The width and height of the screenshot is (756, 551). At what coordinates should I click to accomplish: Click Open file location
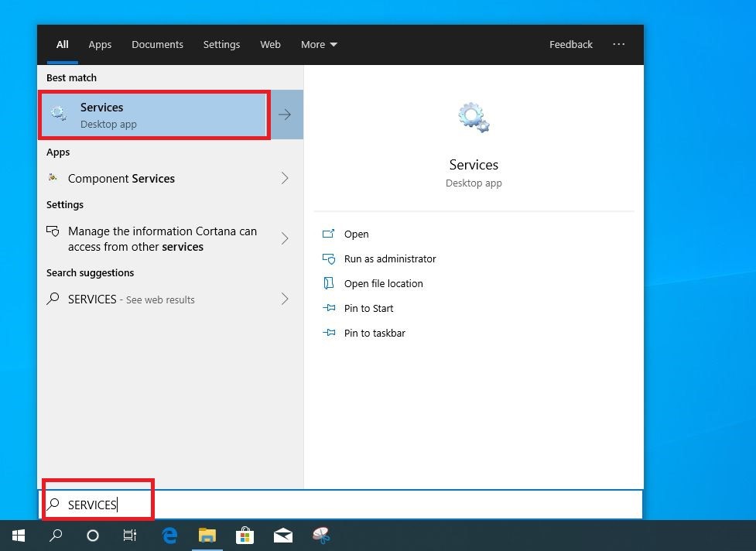pyautogui.click(x=383, y=283)
